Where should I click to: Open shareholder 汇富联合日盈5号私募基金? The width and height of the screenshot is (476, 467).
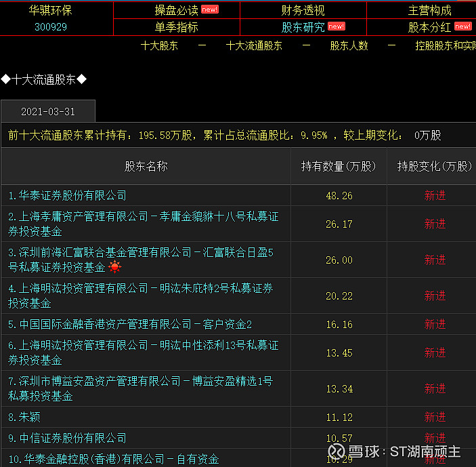141,260
